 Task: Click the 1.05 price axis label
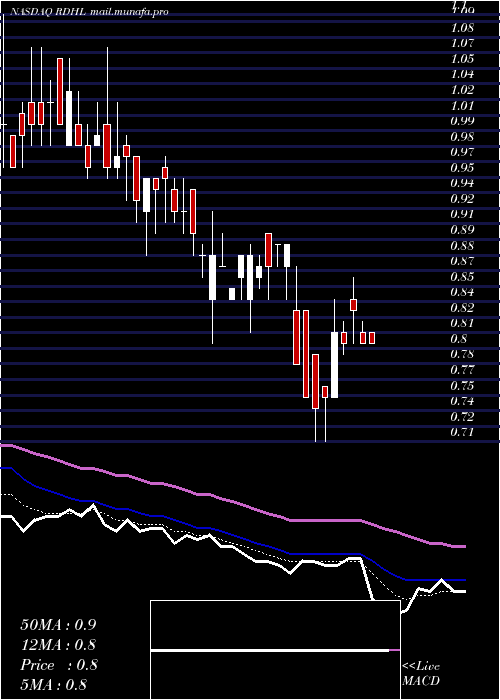(x=462, y=59)
